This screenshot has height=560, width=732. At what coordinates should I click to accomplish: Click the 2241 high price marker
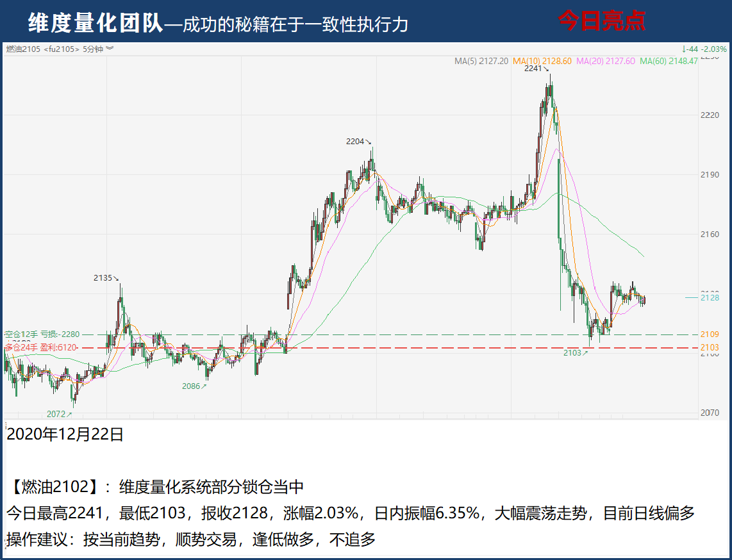coord(533,69)
